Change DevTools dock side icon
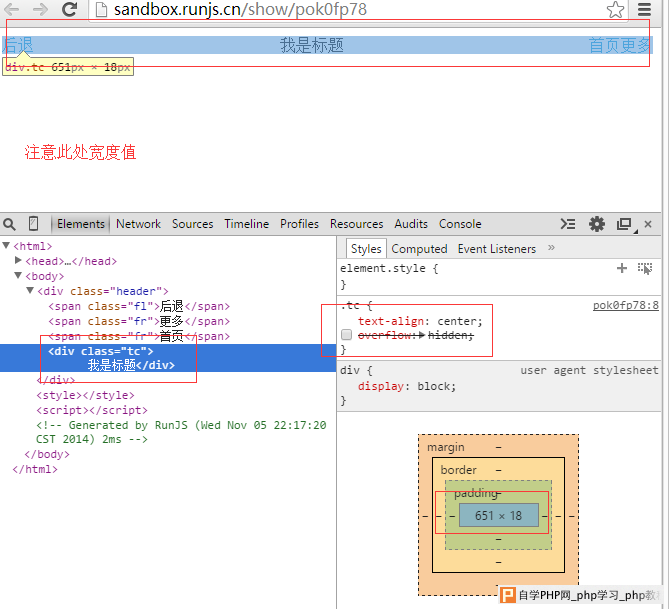 pyautogui.click(x=625, y=224)
